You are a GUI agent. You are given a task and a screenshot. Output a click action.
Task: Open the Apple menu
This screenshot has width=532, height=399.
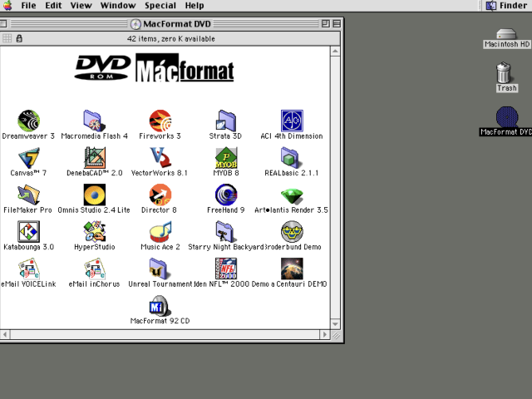tap(7, 6)
